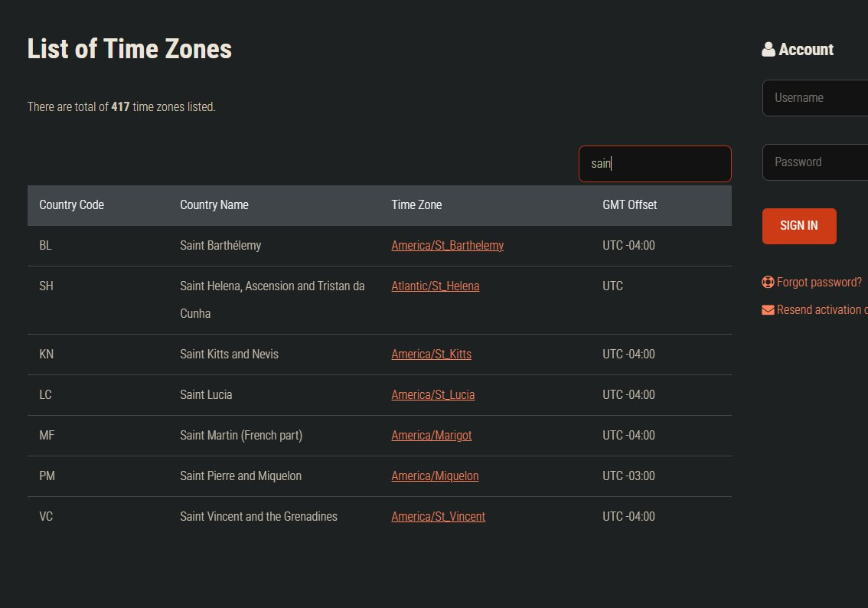Click the Account user icon
Viewport: 868px width, 608px height.
[x=768, y=50]
